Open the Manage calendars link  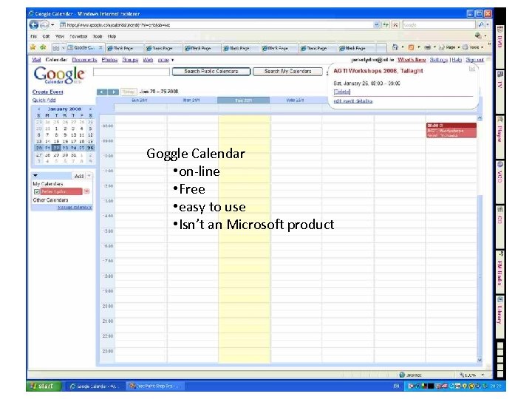pyautogui.click(x=75, y=208)
